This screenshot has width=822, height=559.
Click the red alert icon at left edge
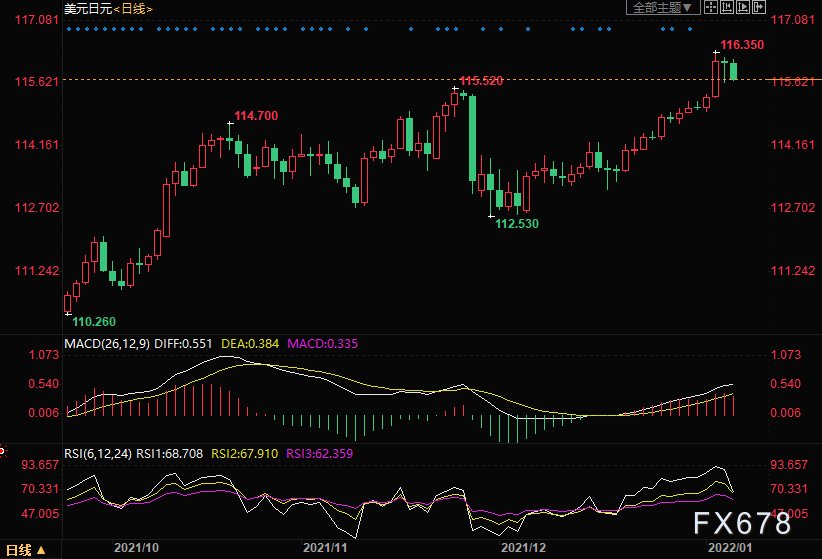click(3, 452)
